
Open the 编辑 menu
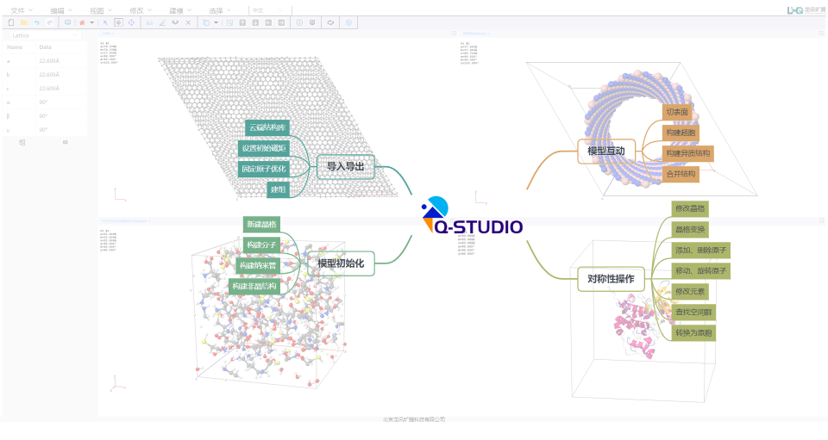pos(58,10)
